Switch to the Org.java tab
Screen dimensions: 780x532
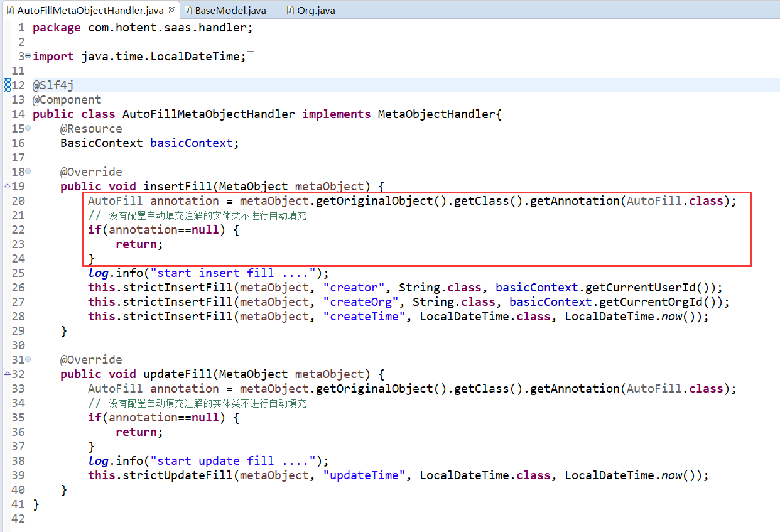pyautogui.click(x=317, y=11)
